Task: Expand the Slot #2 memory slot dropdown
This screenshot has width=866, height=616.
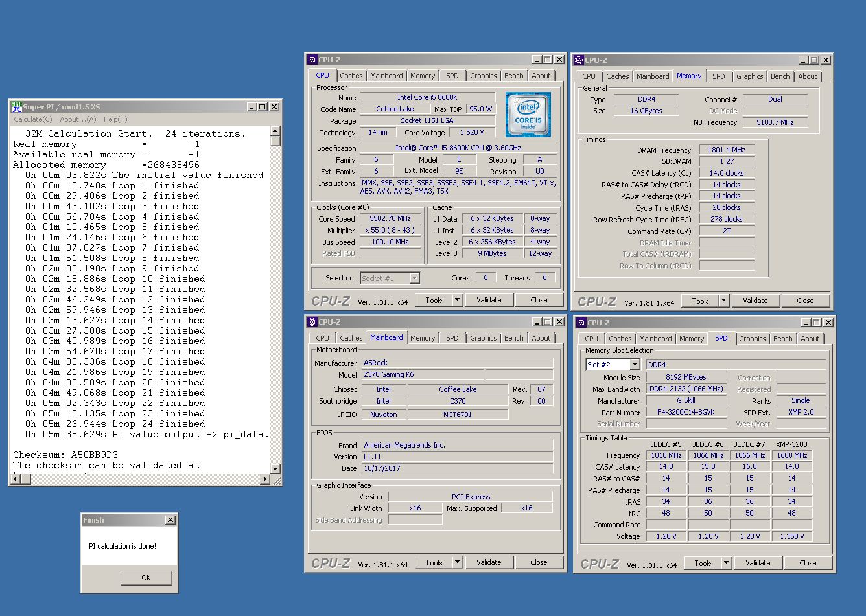Action: point(635,365)
